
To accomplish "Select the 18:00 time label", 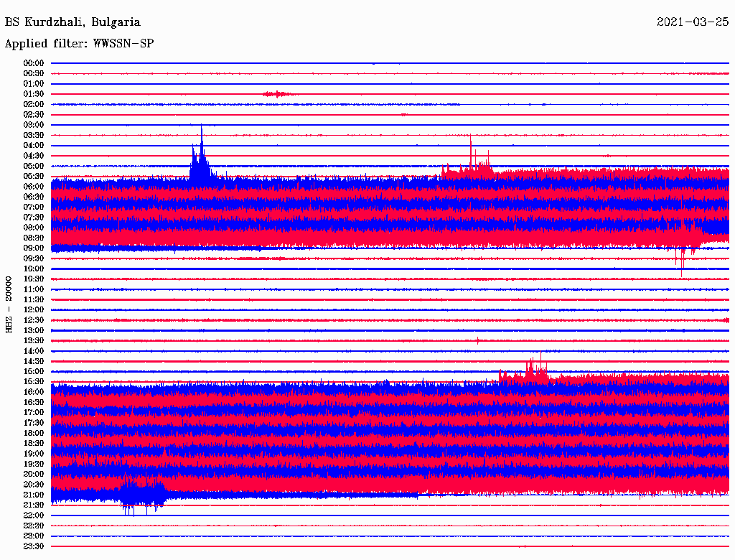I will pyautogui.click(x=34, y=433).
